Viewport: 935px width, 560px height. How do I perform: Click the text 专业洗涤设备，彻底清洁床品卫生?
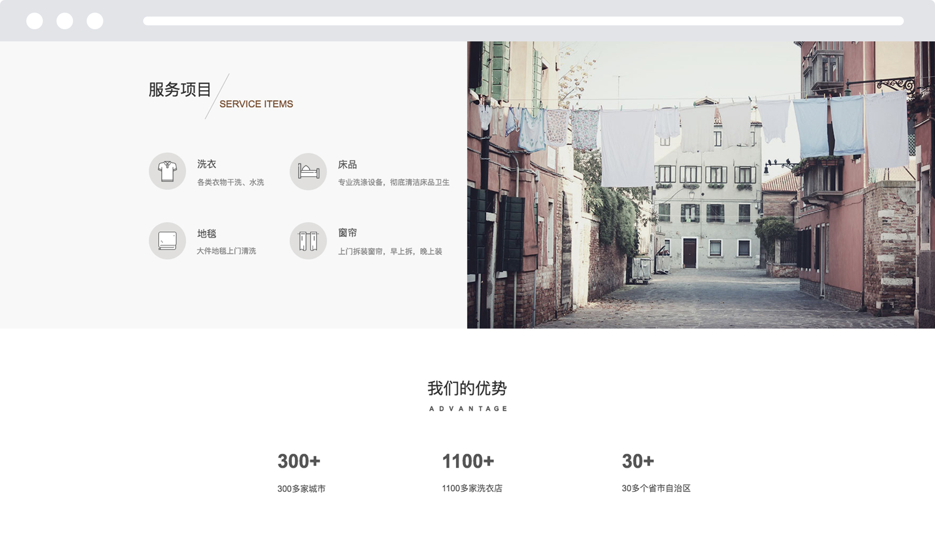pos(393,182)
